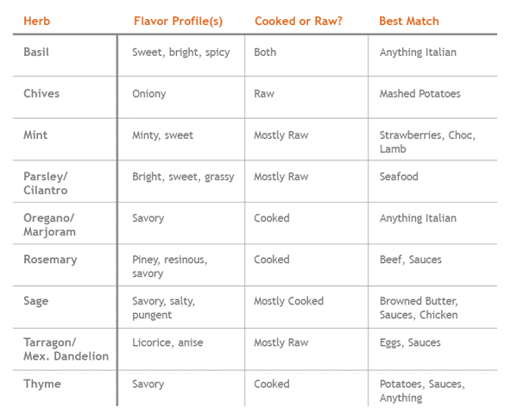This screenshot has width=511, height=420.
Task: Click the Oregano/Marjoram herb cell
Action: pos(49,224)
